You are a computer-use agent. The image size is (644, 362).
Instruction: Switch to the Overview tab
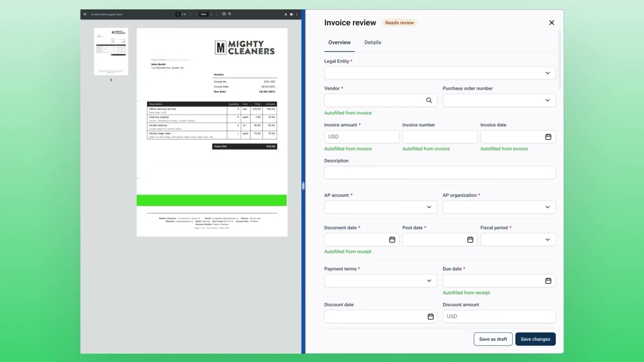point(340,42)
